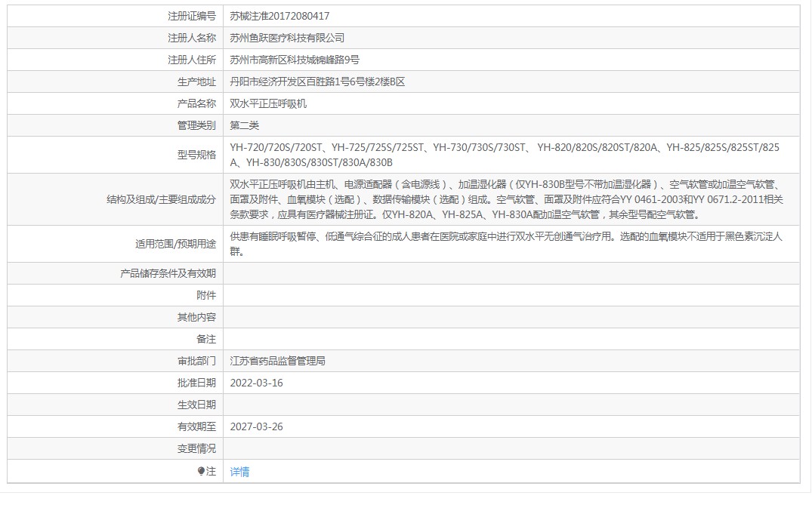Click the 注册人名称 label
The image size is (812, 511).
[x=192, y=38]
